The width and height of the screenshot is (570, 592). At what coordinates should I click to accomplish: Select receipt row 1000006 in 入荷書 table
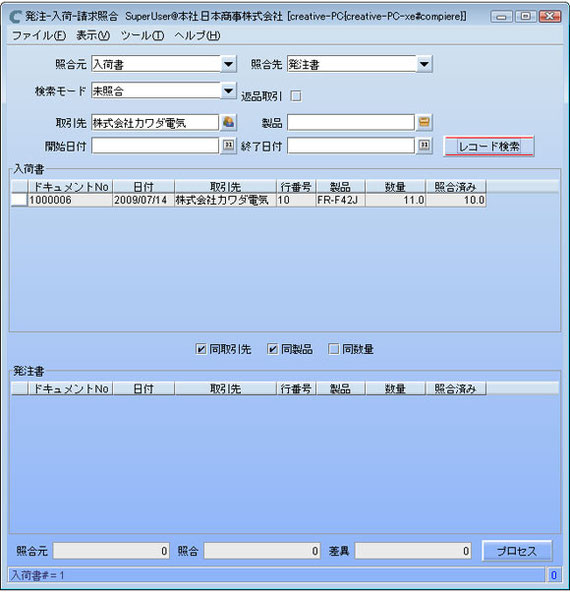click(248, 200)
